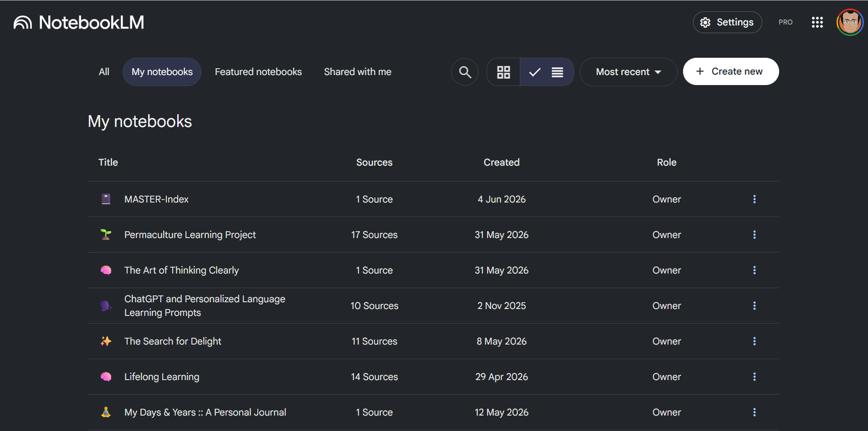The width and height of the screenshot is (868, 431).
Task: Click the 4 Jun 2026 created date
Action: 501,199
